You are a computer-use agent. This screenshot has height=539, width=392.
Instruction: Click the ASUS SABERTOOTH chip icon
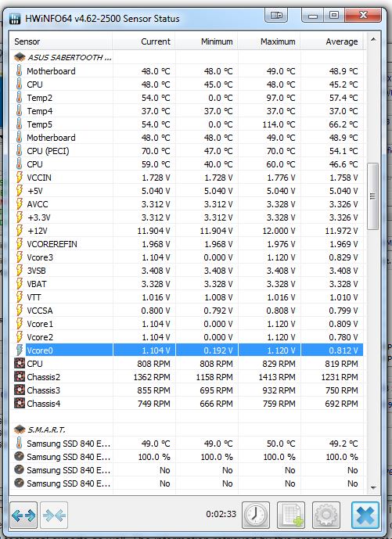(x=20, y=57)
